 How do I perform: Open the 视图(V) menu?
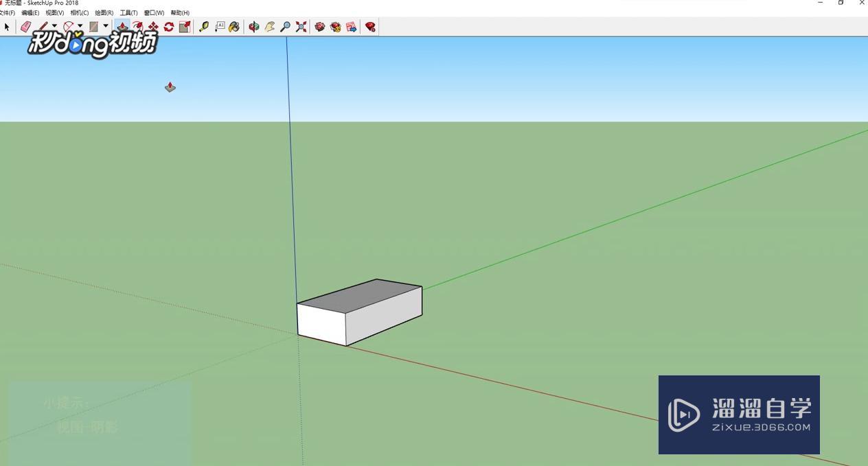click(55, 12)
